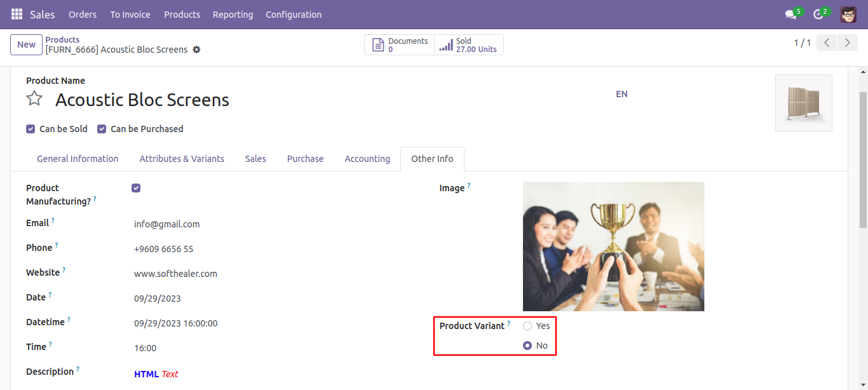Open the Documents smart button
This screenshot has height=390, width=868.
(399, 44)
